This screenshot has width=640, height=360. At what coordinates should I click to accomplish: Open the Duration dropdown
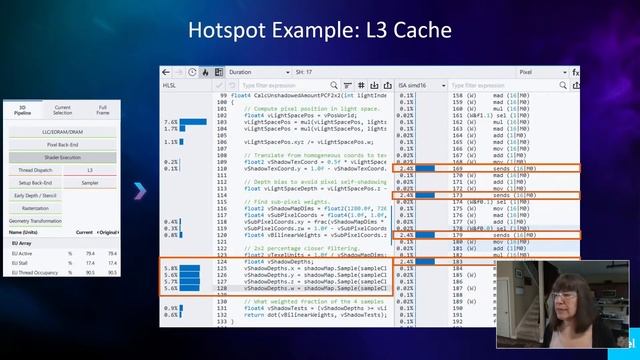(x=259, y=72)
